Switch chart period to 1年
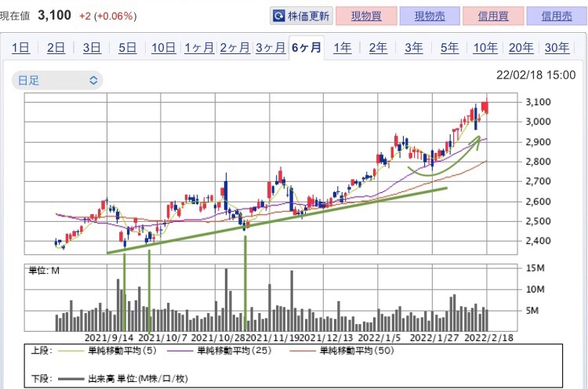The width and height of the screenshot is (588, 389). pyautogui.click(x=343, y=48)
